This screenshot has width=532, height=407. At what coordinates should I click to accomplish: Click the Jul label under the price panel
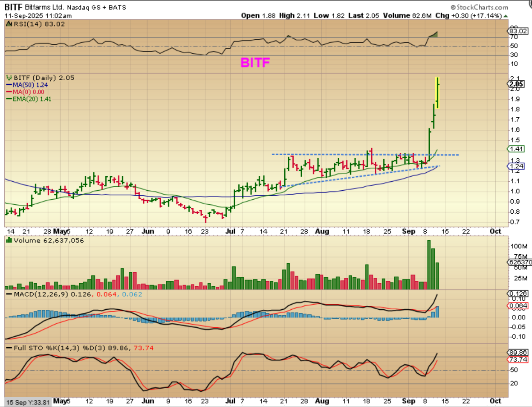tap(230, 231)
